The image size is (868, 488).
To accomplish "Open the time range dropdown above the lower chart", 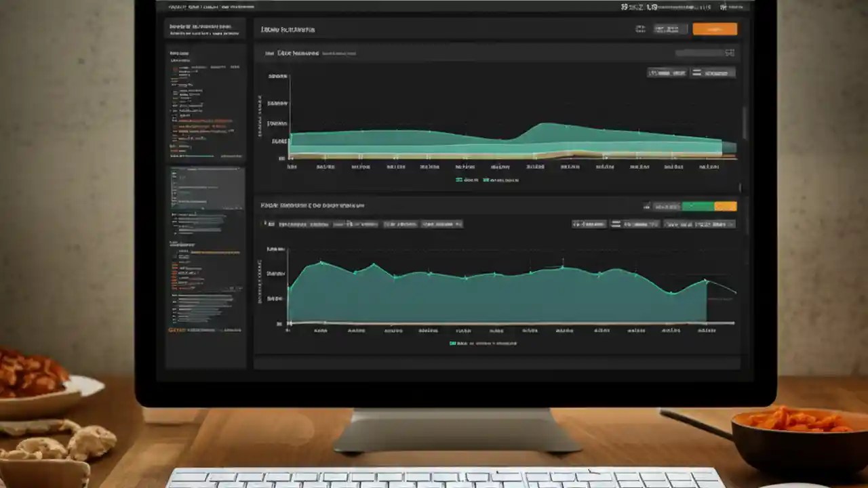I will coord(698,224).
